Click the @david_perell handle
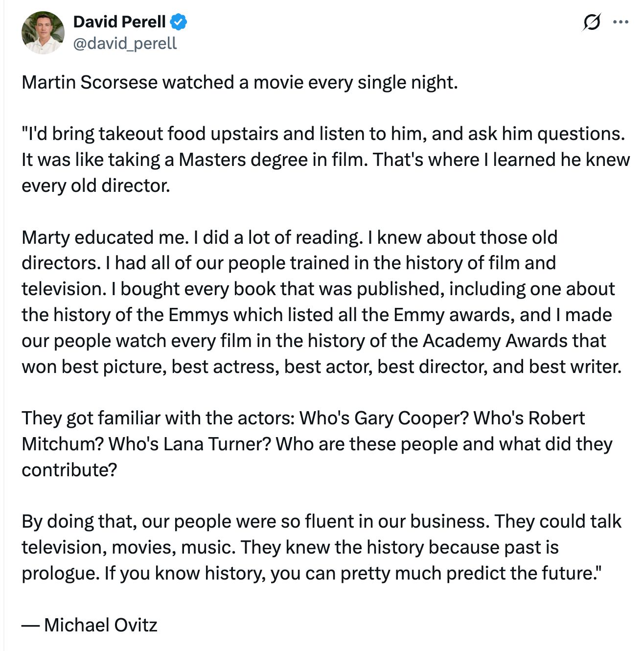Screen dimensions: 644x651 [x=125, y=44]
